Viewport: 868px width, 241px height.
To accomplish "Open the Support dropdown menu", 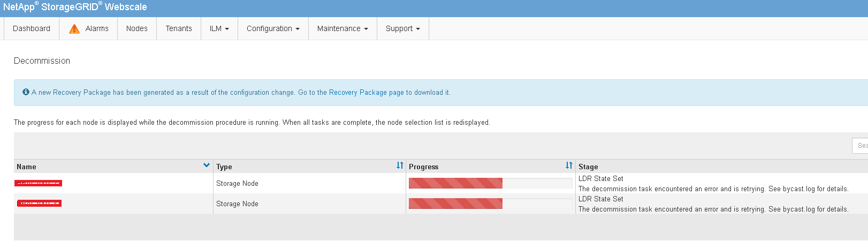I will tap(402, 29).
